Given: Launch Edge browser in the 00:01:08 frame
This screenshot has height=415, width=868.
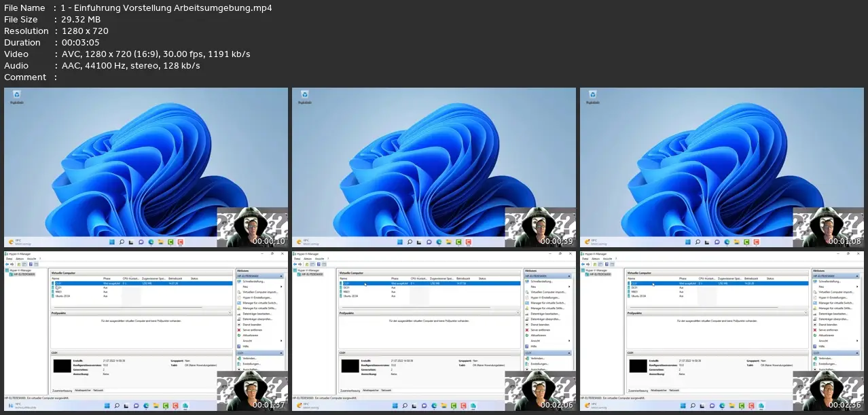Looking at the screenshot, I should coord(727,242).
